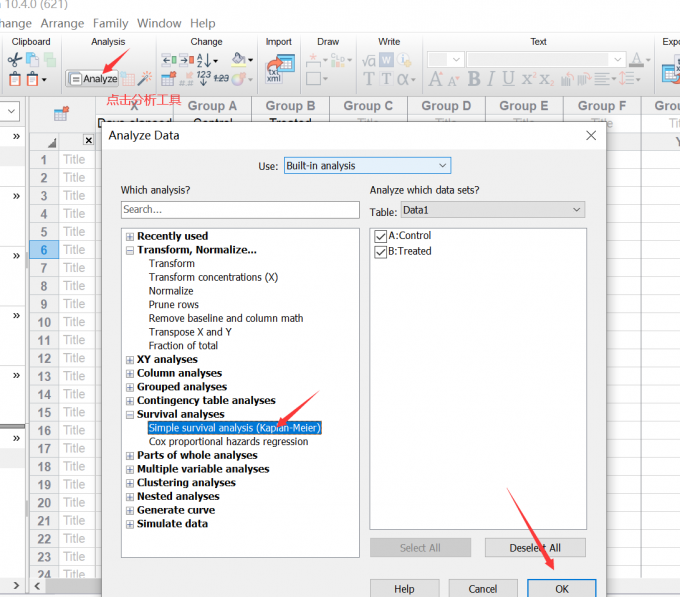Collapse the Transform, Normalize node
The height and width of the screenshot is (597, 680).
point(130,251)
